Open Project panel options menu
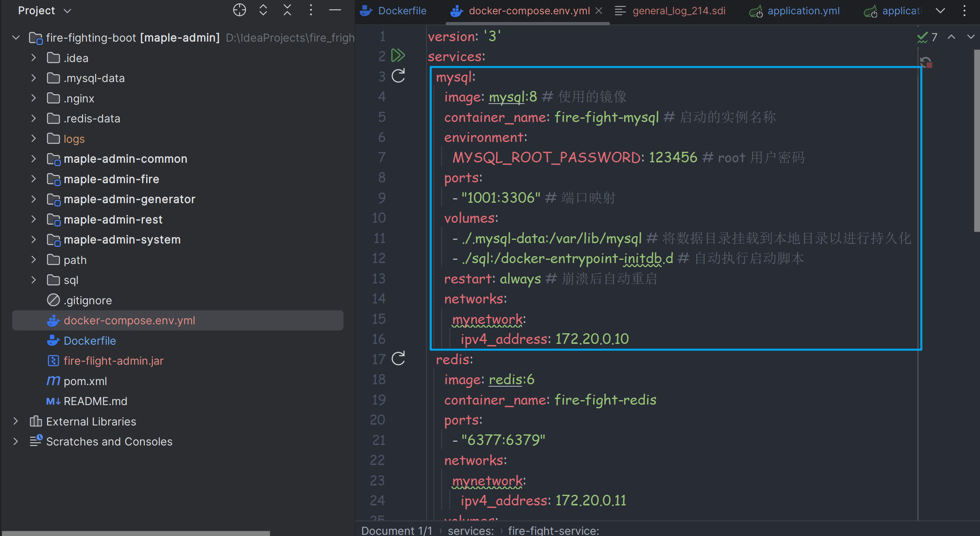 tap(311, 10)
